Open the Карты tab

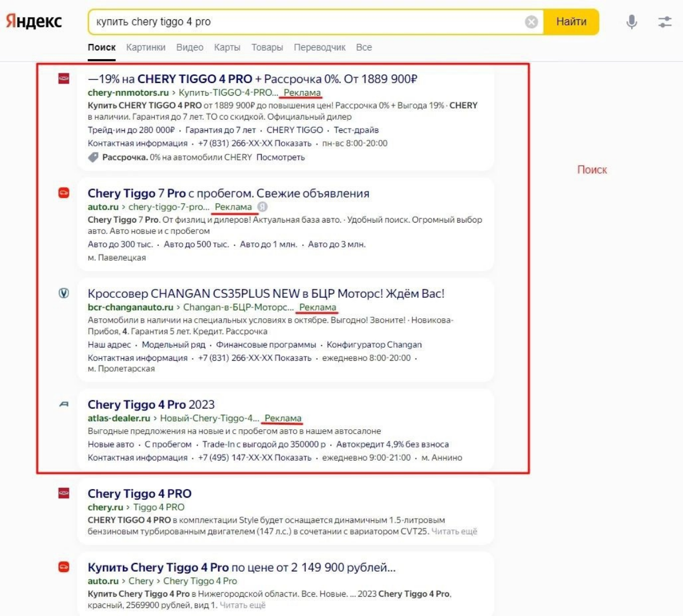(227, 47)
